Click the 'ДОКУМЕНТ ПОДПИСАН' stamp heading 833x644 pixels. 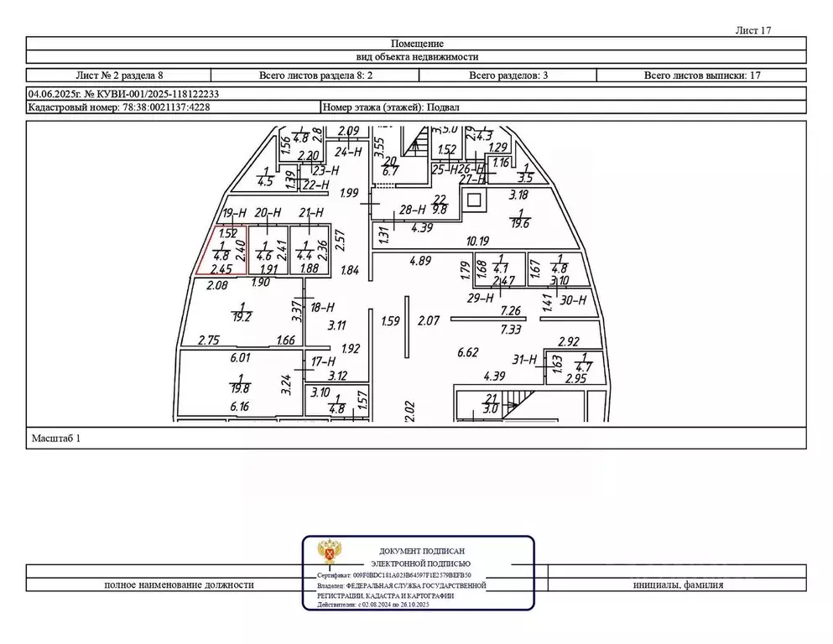(416, 551)
